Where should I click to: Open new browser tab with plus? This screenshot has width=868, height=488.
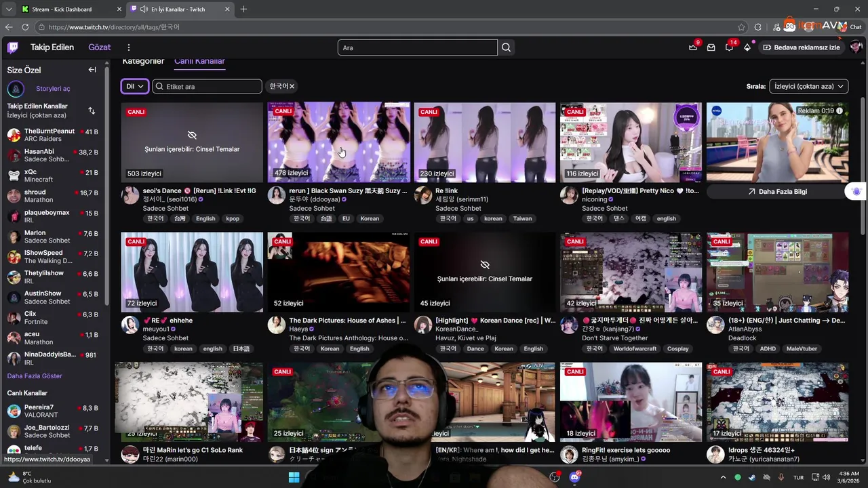(243, 9)
